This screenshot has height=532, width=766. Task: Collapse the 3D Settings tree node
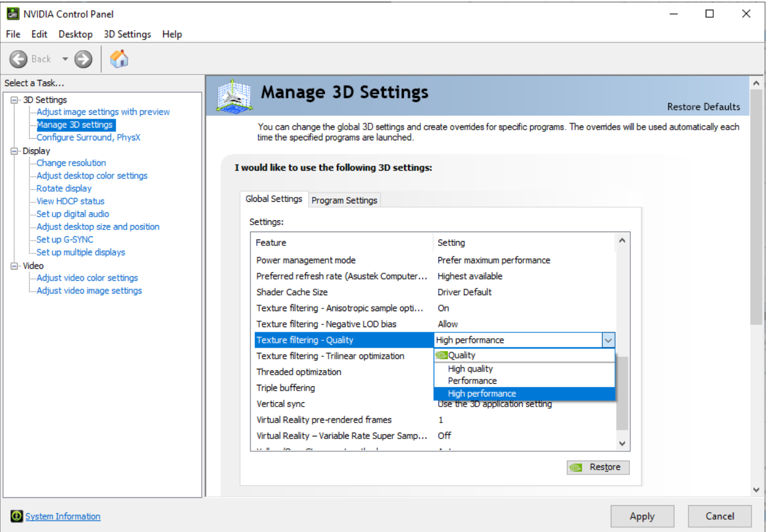tap(14, 100)
